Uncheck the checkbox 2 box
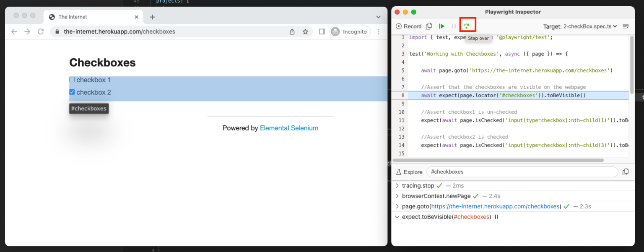 pos(72,92)
